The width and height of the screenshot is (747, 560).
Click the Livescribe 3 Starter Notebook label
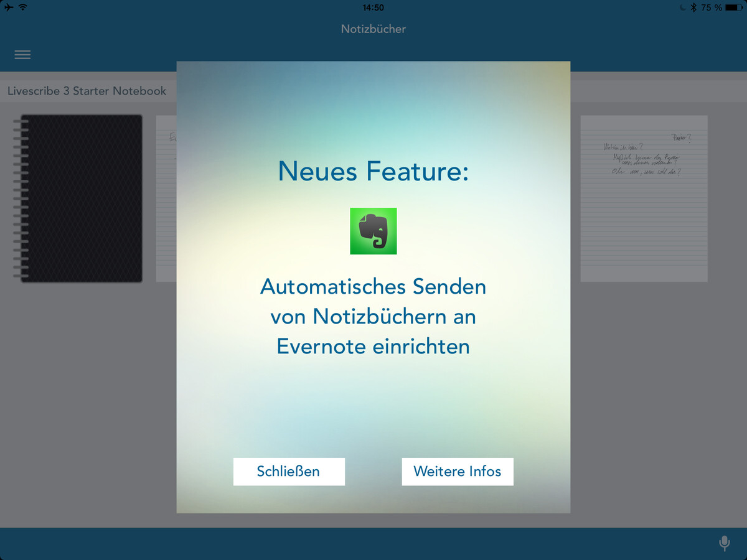87,91
